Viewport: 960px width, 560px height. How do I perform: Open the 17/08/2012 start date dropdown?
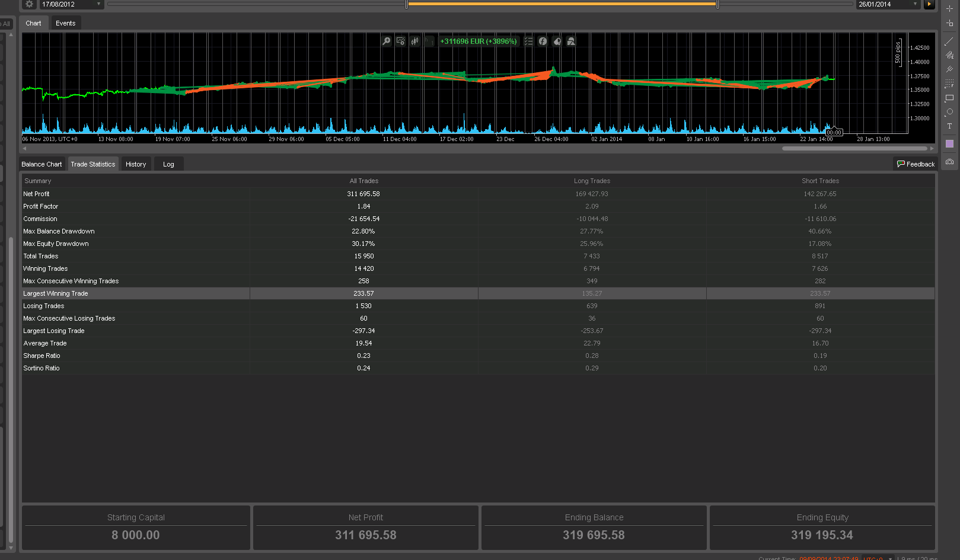pyautogui.click(x=98, y=4)
